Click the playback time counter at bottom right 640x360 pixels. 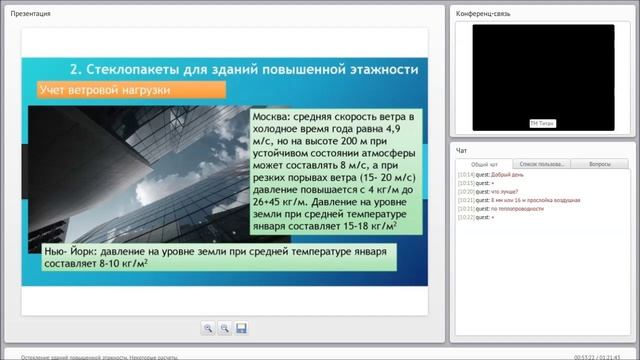coord(597,358)
